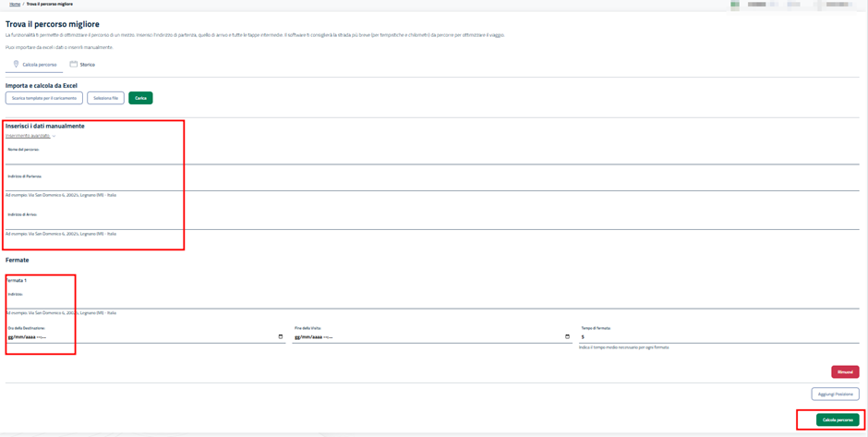Viewport: 868px width, 437px height.
Task: Select the Calcola percorso tab
Action: pos(39,65)
